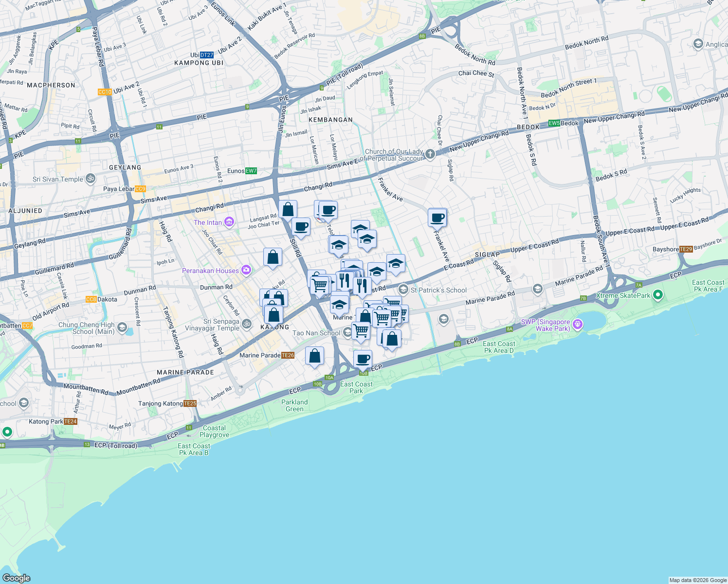
Task: Select Ubi DT27 station badge
Action: pyautogui.click(x=207, y=55)
